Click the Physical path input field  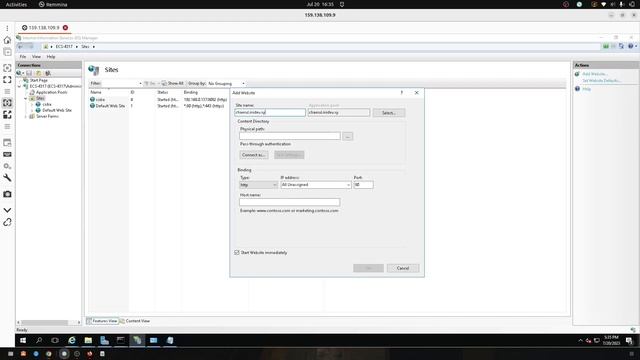290,136
